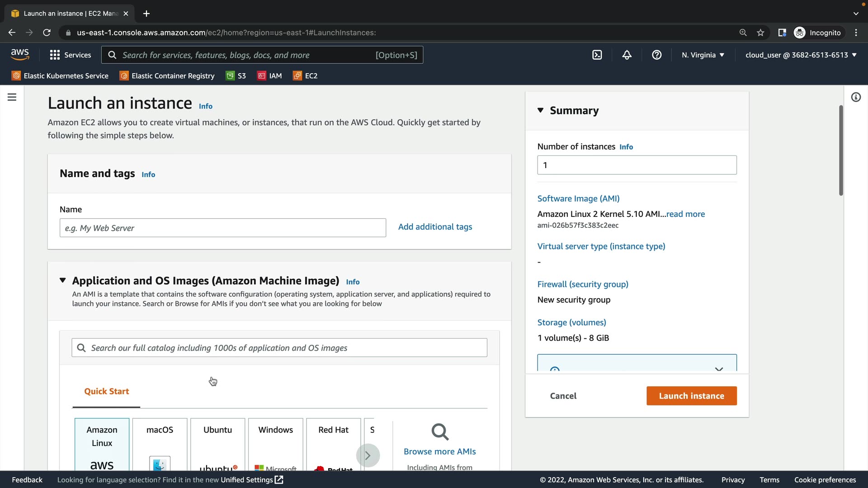Open the help question mark icon
The image size is (868, 488).
(x=656, y=55)
